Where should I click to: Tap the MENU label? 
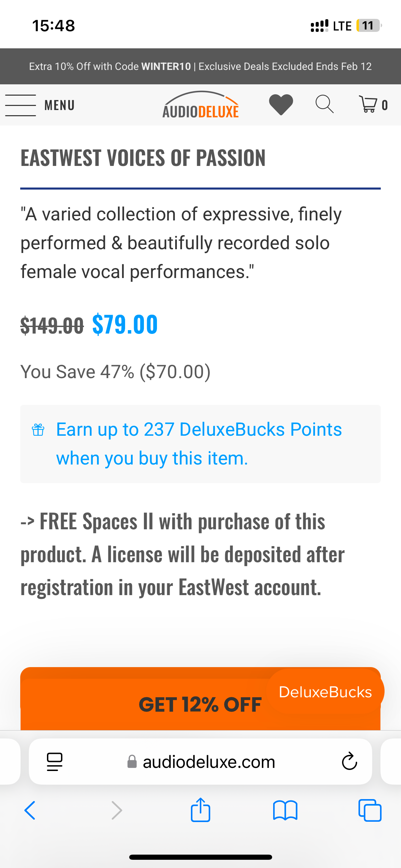[60, 105]
